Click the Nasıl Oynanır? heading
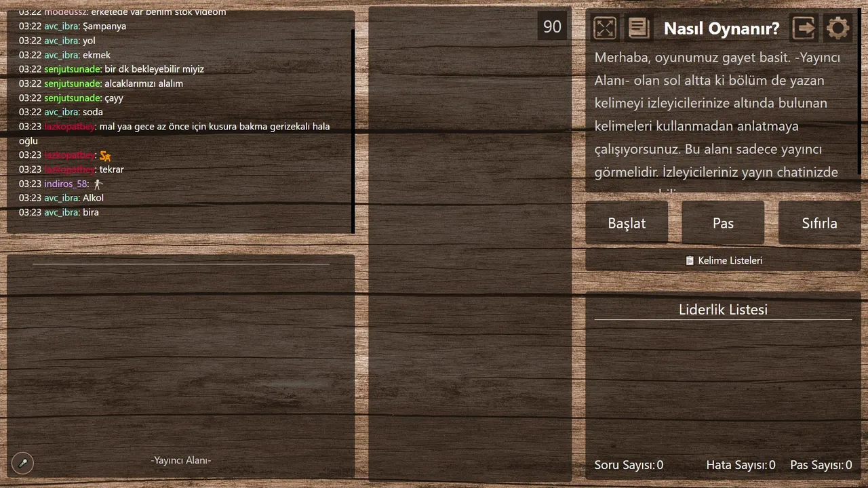The height and width of the screenshot is (488, 868). [x=722, y=28]
